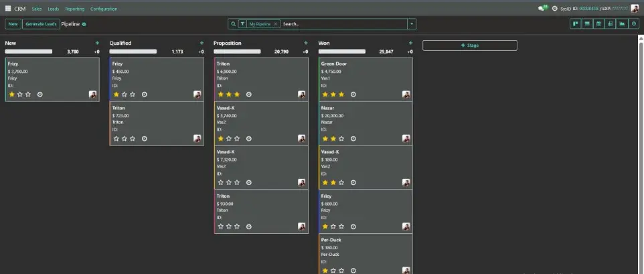Switch to the activity view icon

pyautogui.click(x=634, y=23)
